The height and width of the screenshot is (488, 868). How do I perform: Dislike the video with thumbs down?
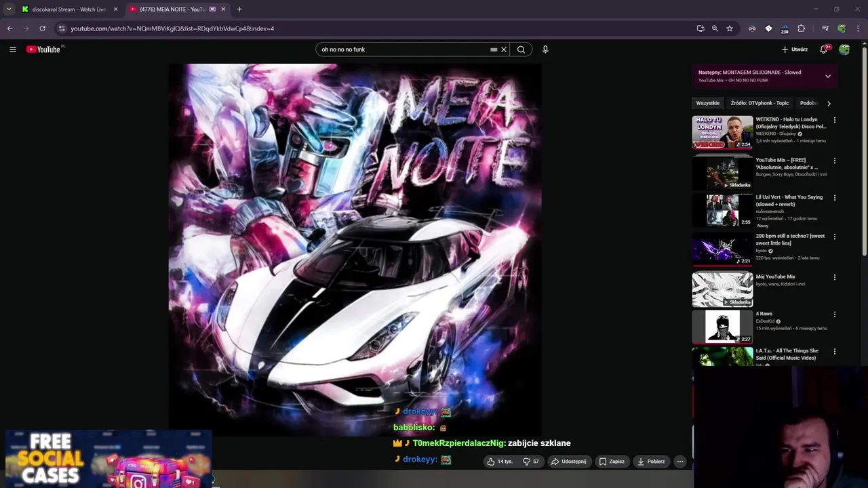click(x=530, y=462)
